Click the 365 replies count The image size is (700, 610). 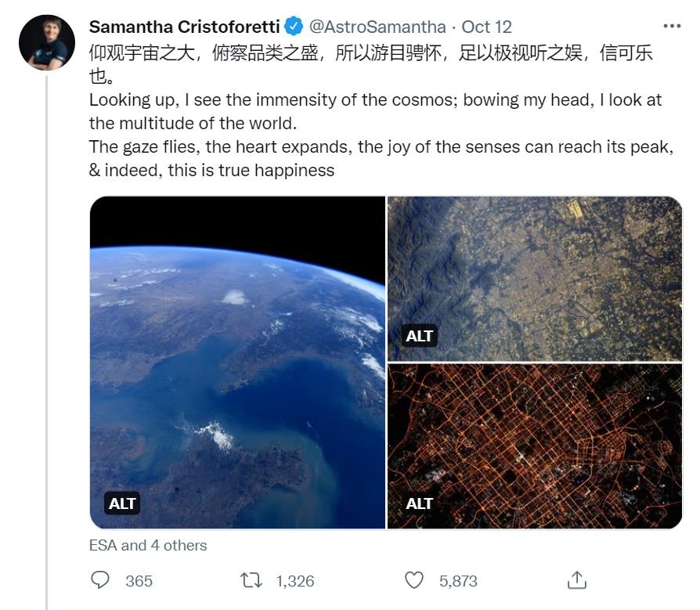(x=139, y=581)
